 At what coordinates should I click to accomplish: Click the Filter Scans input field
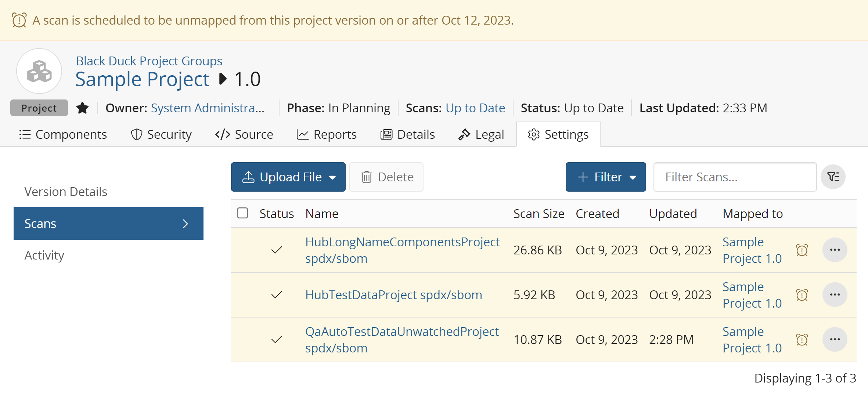pos(735,177)
